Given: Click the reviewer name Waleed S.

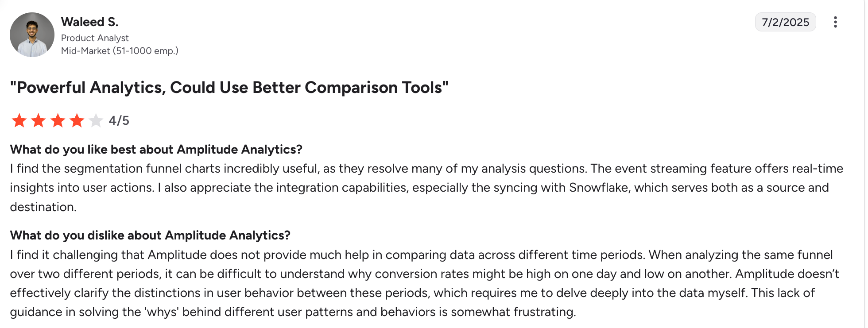Looking at the screenshot, I should (x=89, y=22).
